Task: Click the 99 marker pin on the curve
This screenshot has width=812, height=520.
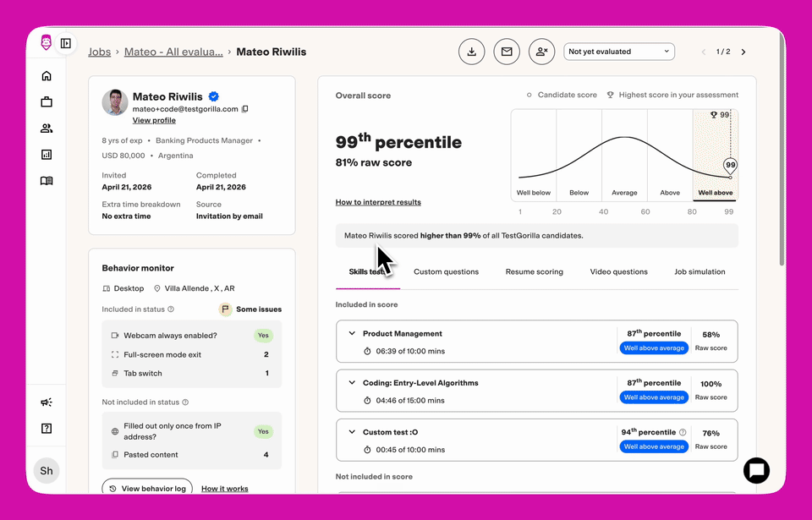Action: click(x=730, y=167)
